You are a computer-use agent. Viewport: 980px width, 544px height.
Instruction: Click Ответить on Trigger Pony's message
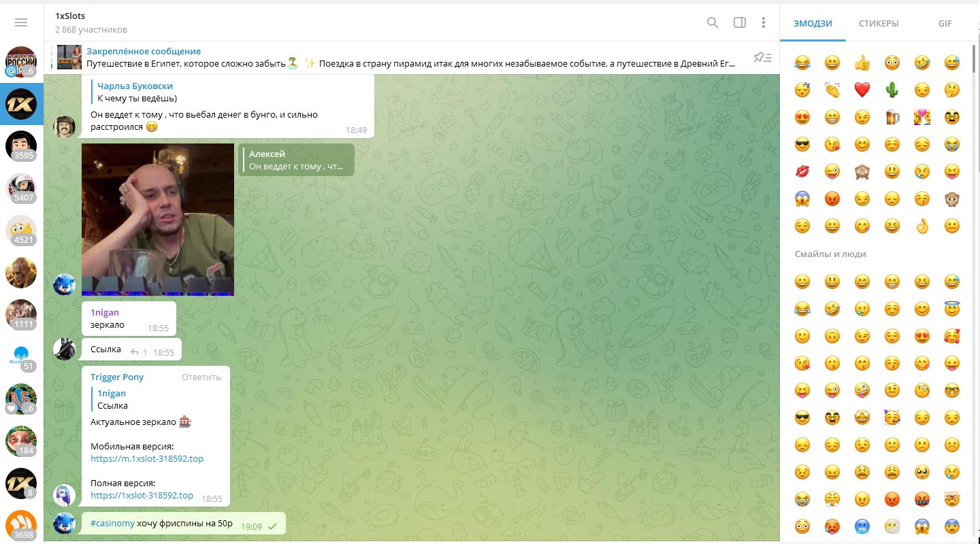point(201,377)
